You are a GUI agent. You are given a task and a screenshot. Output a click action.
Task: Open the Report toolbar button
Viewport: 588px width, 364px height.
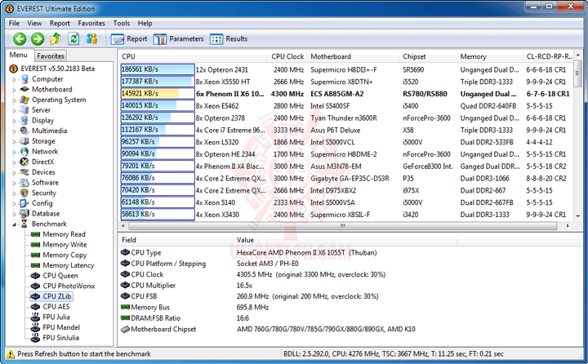[129, 39]
